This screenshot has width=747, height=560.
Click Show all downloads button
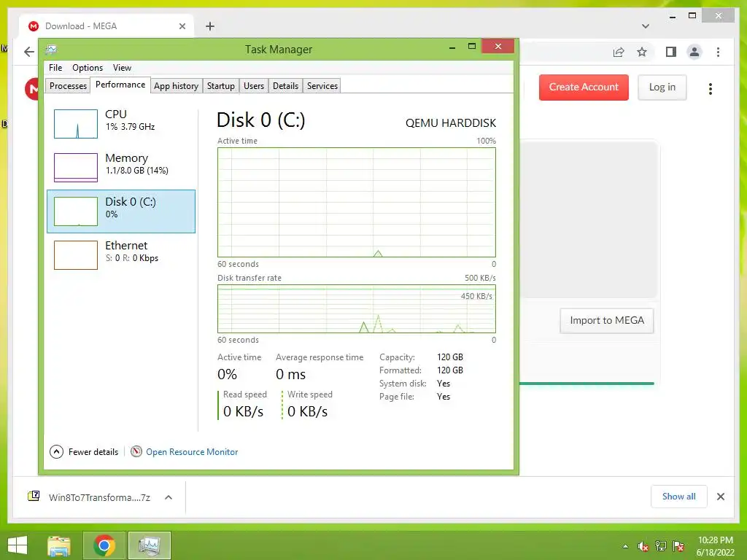pyautogui.click(x=679, y=497)
